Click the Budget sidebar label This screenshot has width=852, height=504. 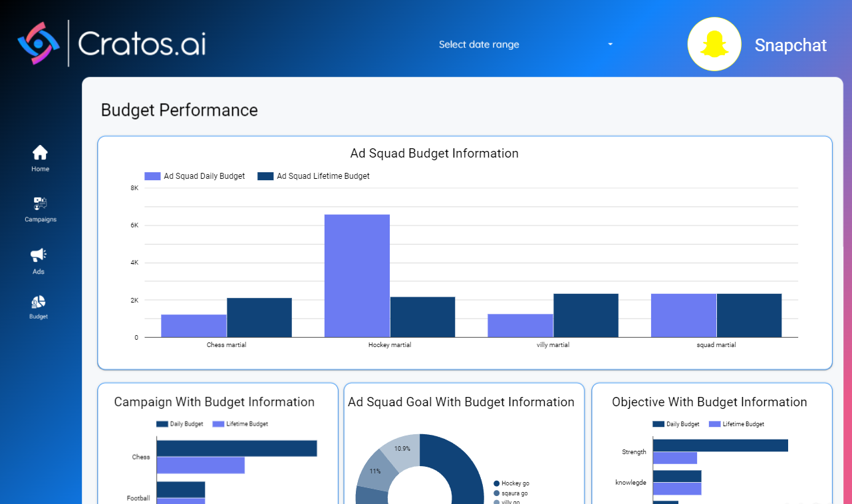point(39,316)
